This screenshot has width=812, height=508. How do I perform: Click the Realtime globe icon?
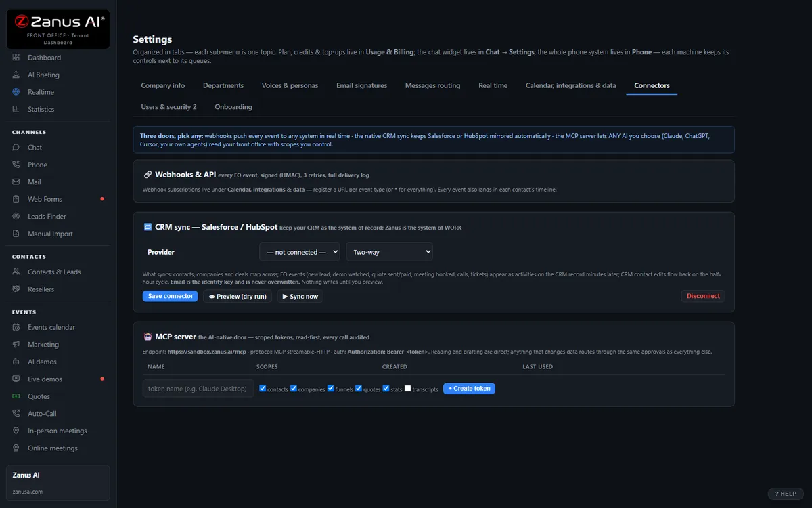(x=16, y=92)
